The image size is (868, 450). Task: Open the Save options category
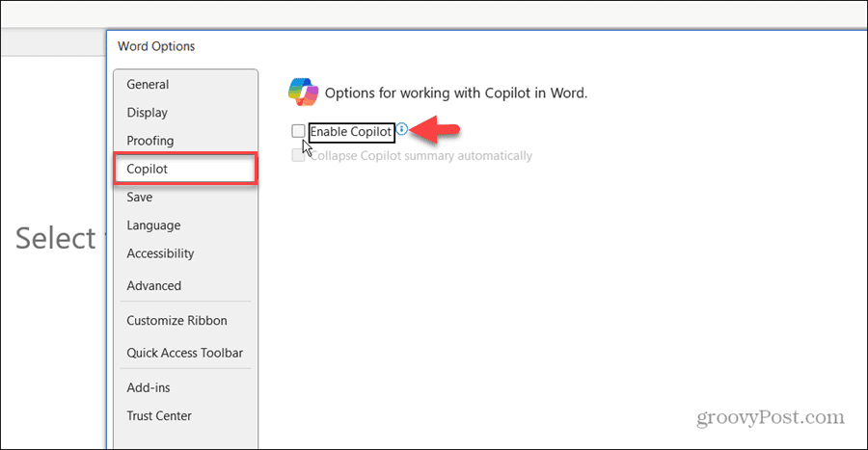185,198
